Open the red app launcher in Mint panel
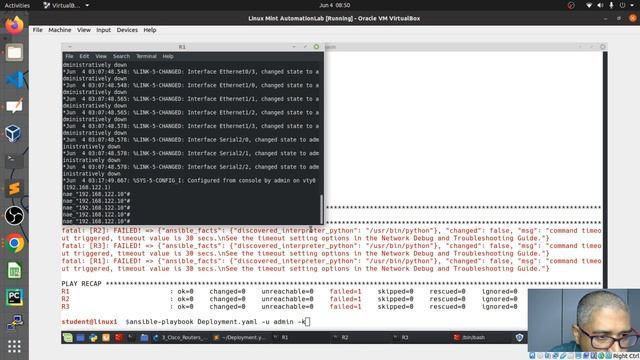The width and height of the screenshot is (640, 360). point(119,338)
